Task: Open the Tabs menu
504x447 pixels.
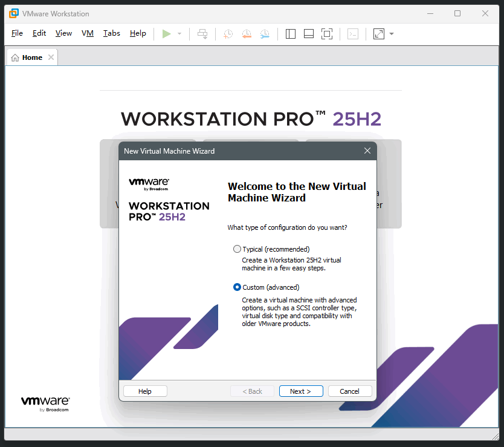Action: pyautogui.click(x=111, y=33)
